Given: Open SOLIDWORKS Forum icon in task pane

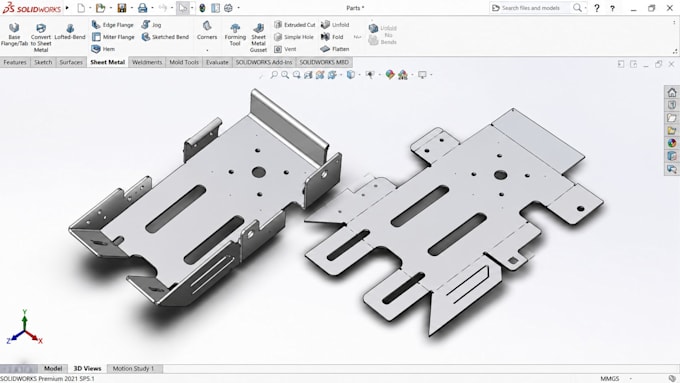Looking at the screenshot, I should click(672, 168).
